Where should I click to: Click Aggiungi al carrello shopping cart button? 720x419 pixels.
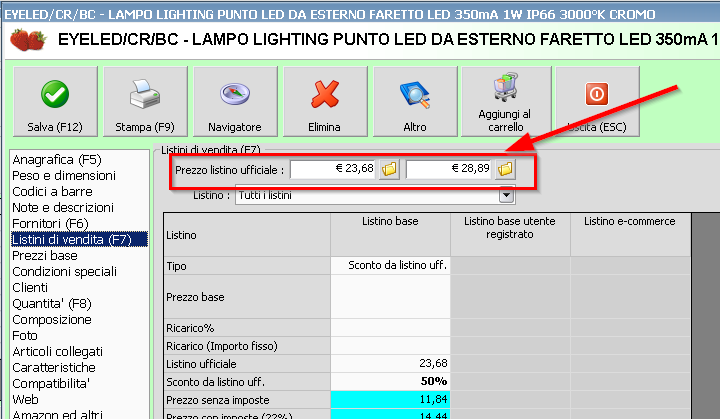(x=506, y=102)
